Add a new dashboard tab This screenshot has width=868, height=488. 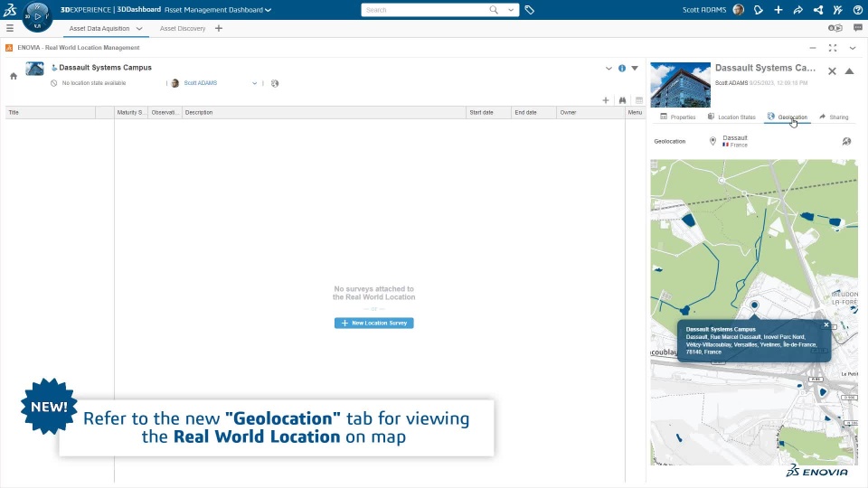[x=219, y=28]
